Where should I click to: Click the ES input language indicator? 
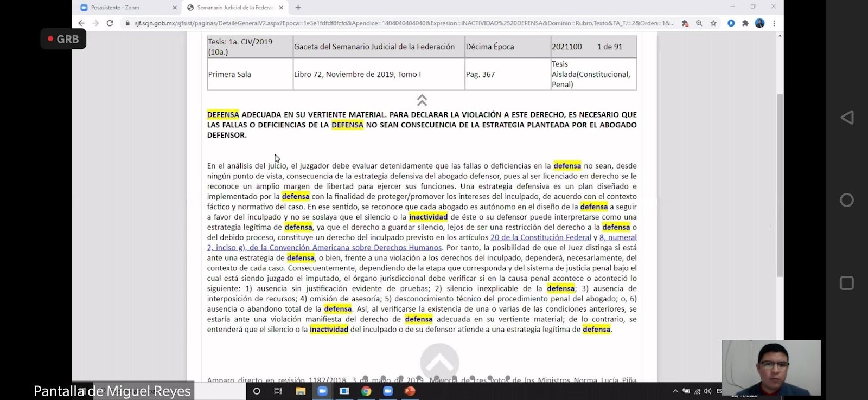click(x=719, y=391)
